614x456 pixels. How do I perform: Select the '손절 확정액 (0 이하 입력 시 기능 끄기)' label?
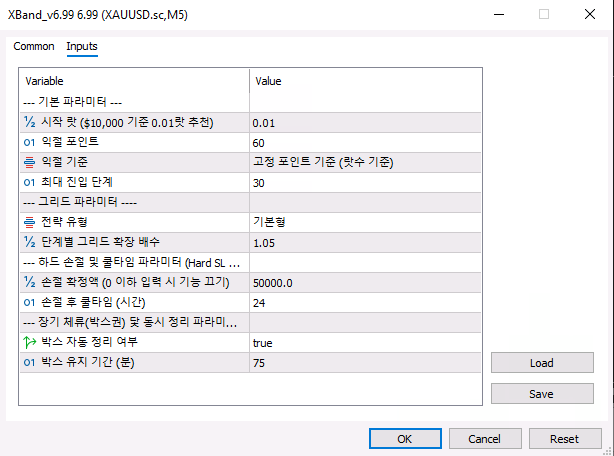click(x=135, y=282)
